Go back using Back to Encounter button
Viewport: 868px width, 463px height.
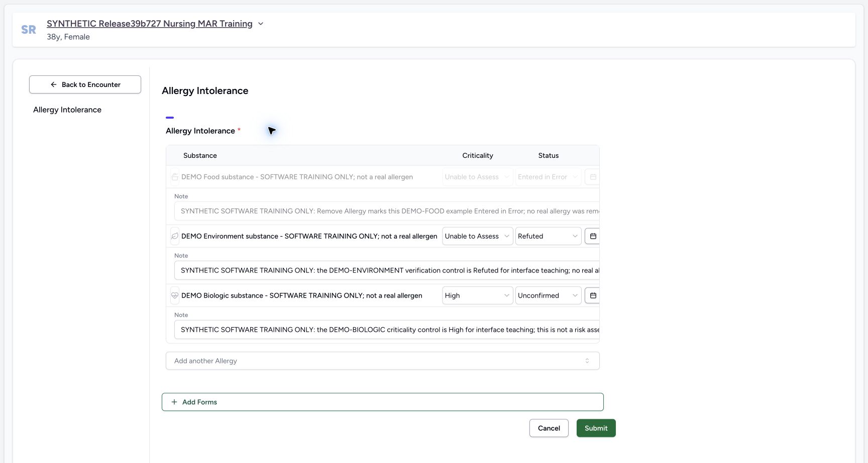(x=85, y=84)
